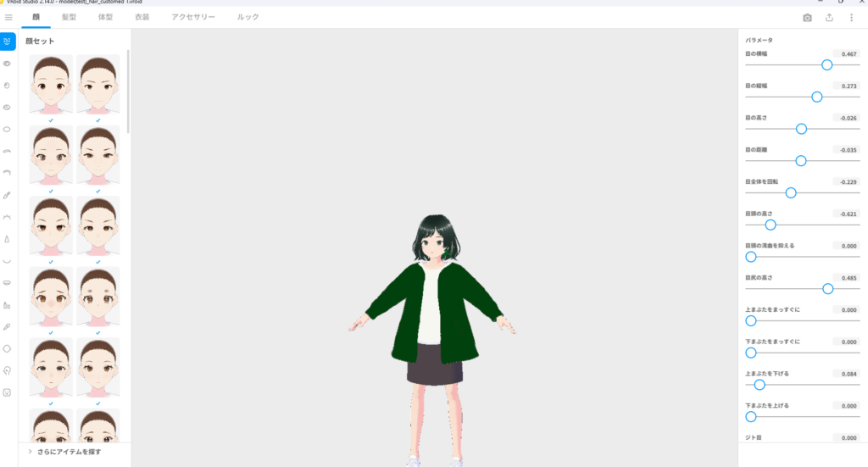Open the cosmetics bottles category icon
This screenshot has width=868, height=467.
7,305
